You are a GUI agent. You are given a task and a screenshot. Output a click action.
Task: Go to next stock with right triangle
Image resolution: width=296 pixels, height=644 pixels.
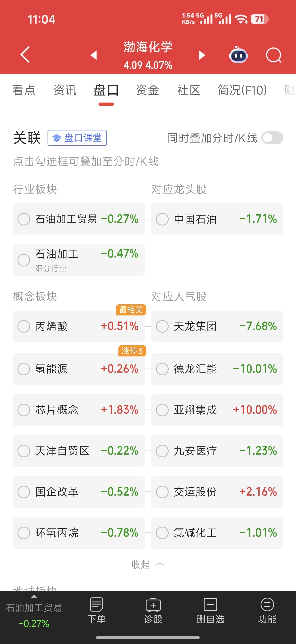coord(202,55)
